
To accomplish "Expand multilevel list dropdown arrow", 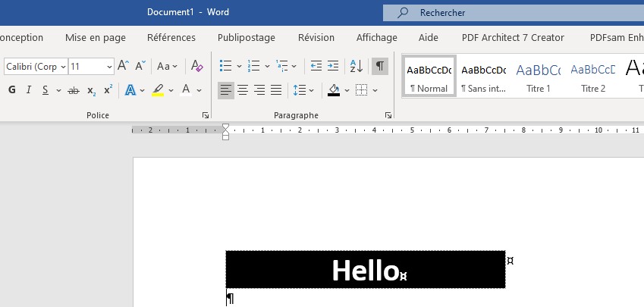I will point(294,66).
